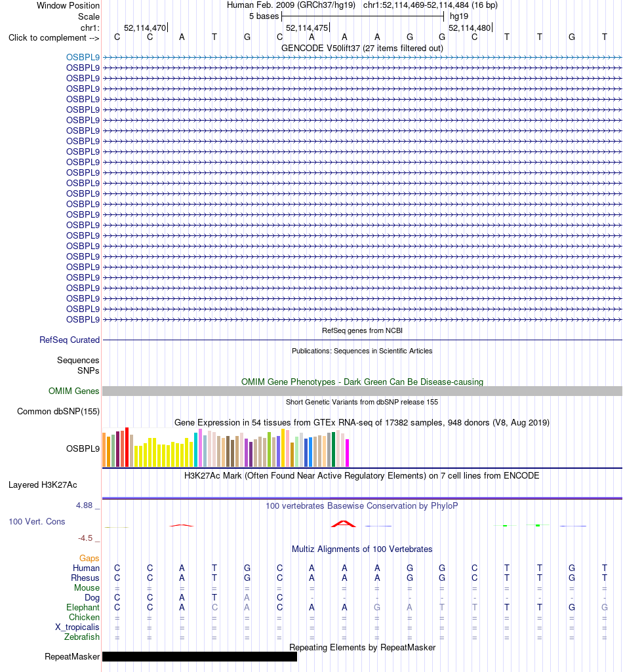This screenshot has height=672, width=623.
Task: Open GENCODE V50lift37 track title
Action: click(x=362, y=48)
